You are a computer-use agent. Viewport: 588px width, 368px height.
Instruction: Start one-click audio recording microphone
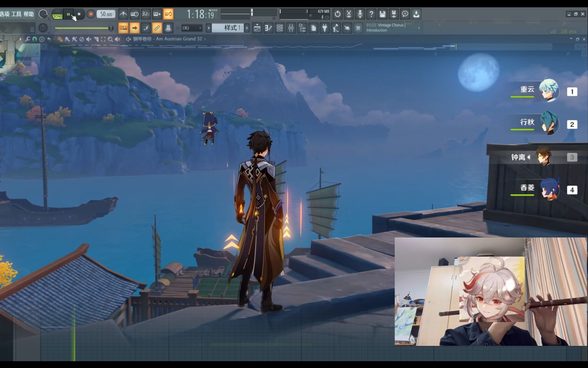click(x=360, y=14)
